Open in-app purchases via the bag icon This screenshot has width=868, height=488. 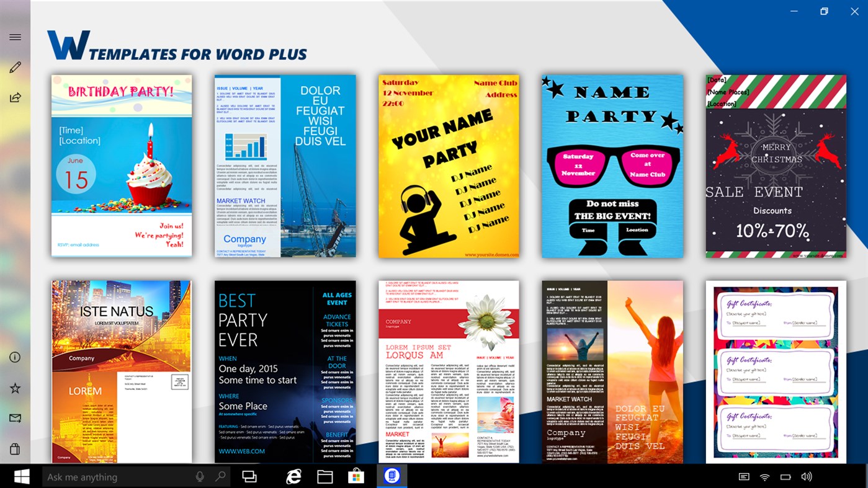coord(14,447)
